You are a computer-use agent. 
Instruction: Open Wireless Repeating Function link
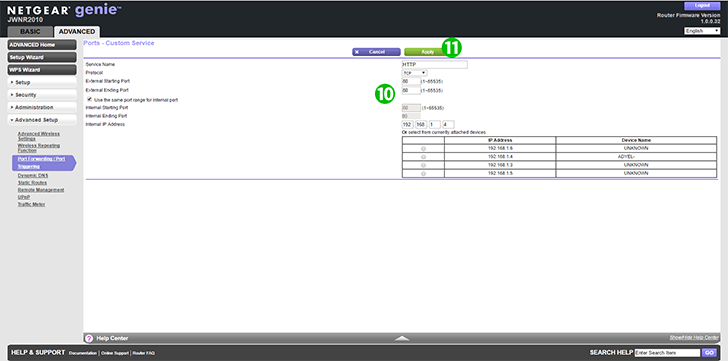click(39, 148)
